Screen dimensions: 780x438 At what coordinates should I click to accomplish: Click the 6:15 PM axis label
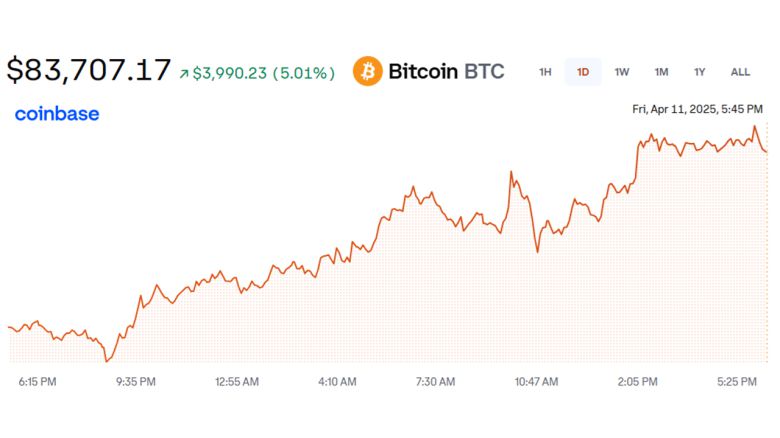click(37, 381)
